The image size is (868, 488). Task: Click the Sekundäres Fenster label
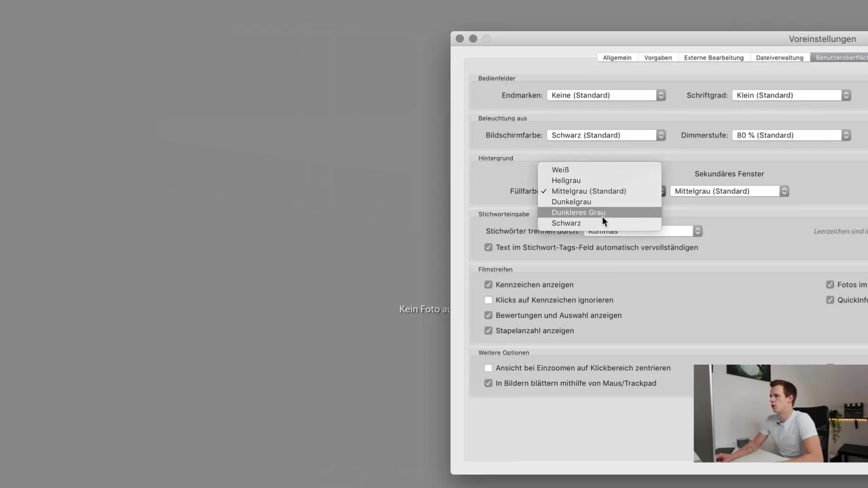[729, 174]
